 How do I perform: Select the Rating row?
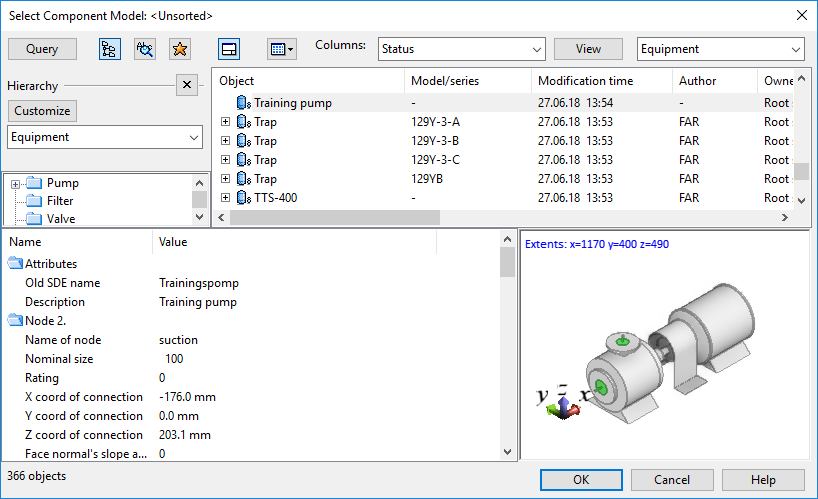point(250,378)
